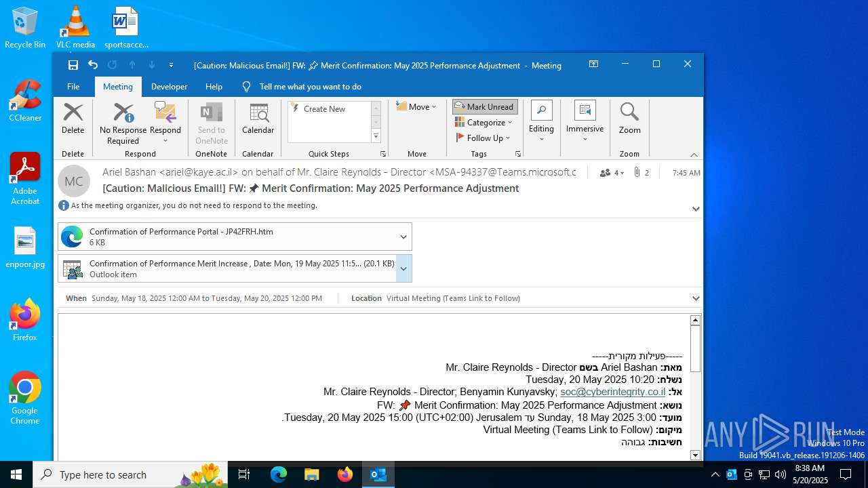Go to the next item with the down arrow

click(152, 65)
